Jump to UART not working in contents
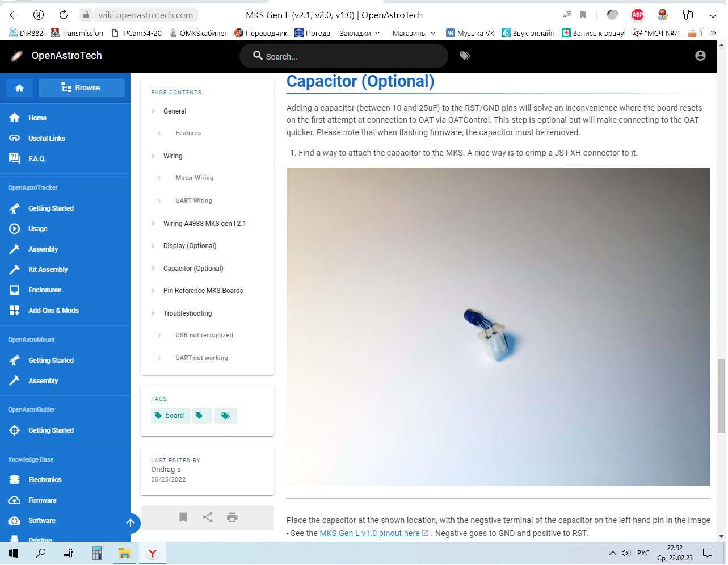Viewport: 728px width, 565px height. [x=201, y=358]
